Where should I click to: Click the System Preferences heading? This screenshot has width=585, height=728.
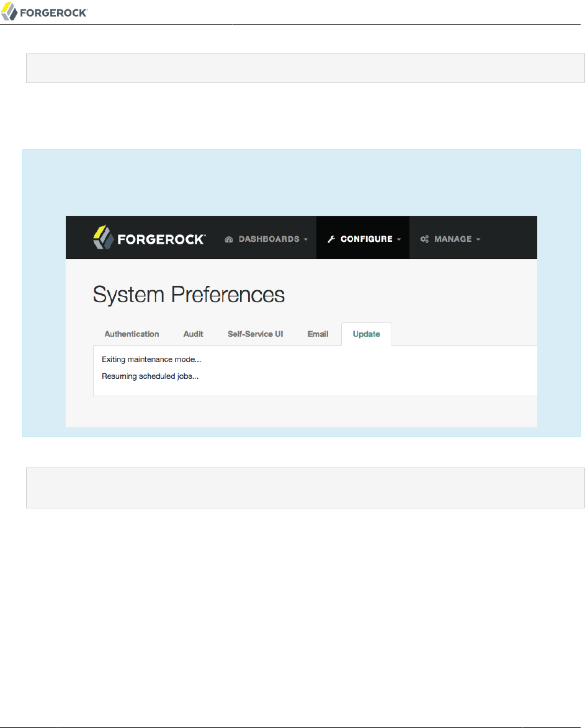point(189,295)
